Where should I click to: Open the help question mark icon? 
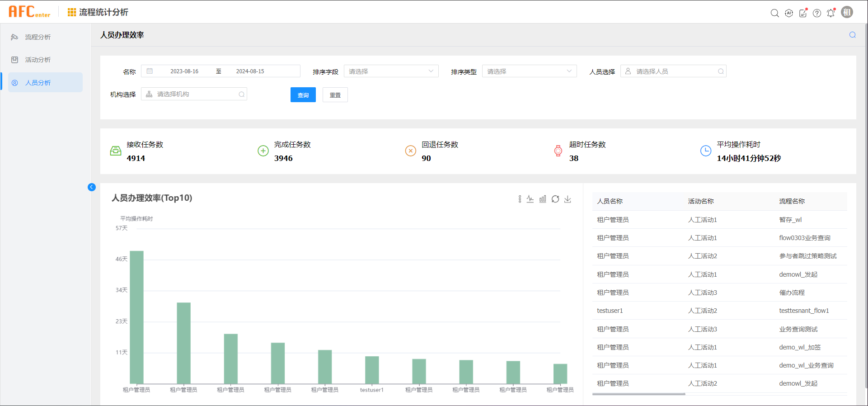coord(817,13)
